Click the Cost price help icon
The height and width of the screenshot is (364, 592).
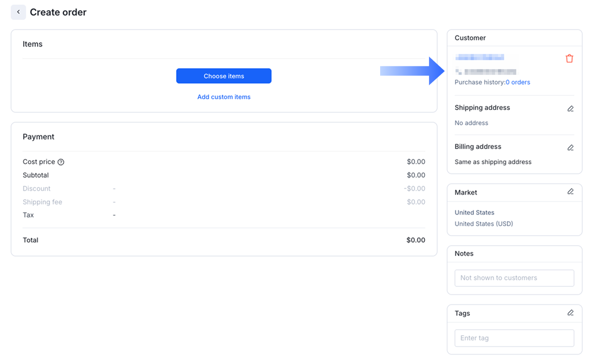[61, 162]
